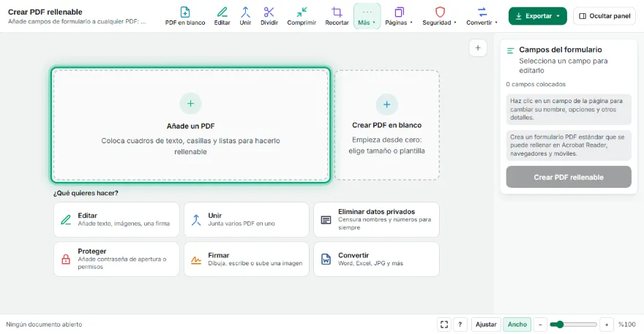Screen dimensions: 644x334
Task: Click the Añade un PDF drop area
Action: (190, 125)
